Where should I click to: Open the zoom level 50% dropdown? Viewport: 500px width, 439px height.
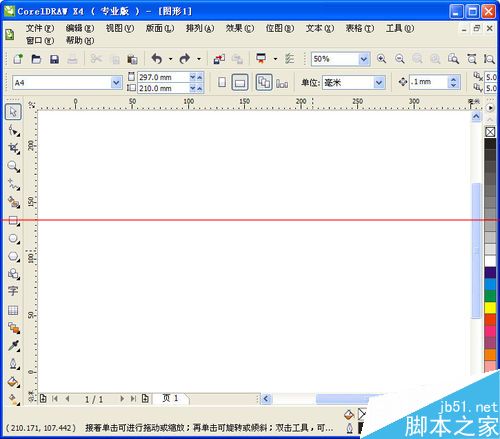(364, 59)
